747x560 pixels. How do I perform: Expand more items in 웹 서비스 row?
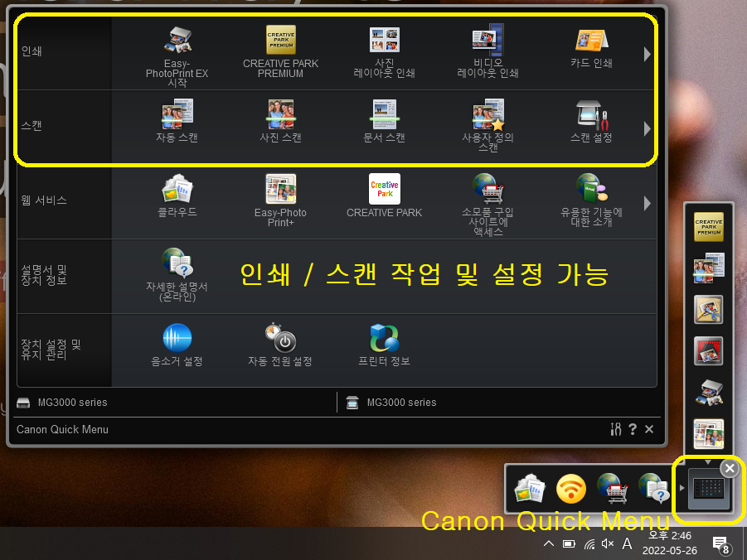pos(647,203)
